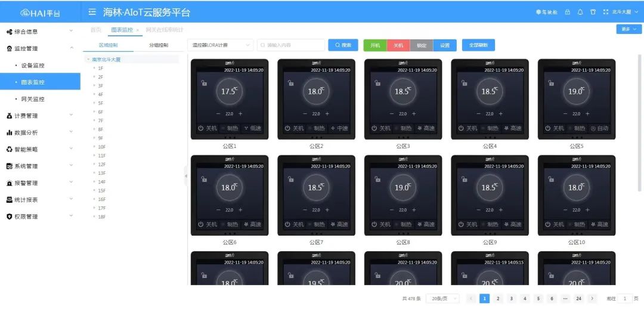Click the theme shirt icon in header
This screenshot has width=644, height=315.
593,12
